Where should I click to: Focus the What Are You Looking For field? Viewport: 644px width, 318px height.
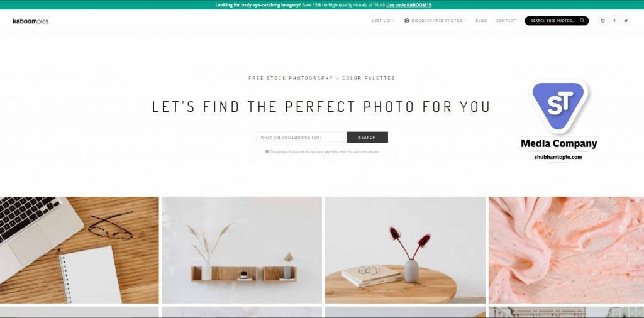[x=301, y=138]
